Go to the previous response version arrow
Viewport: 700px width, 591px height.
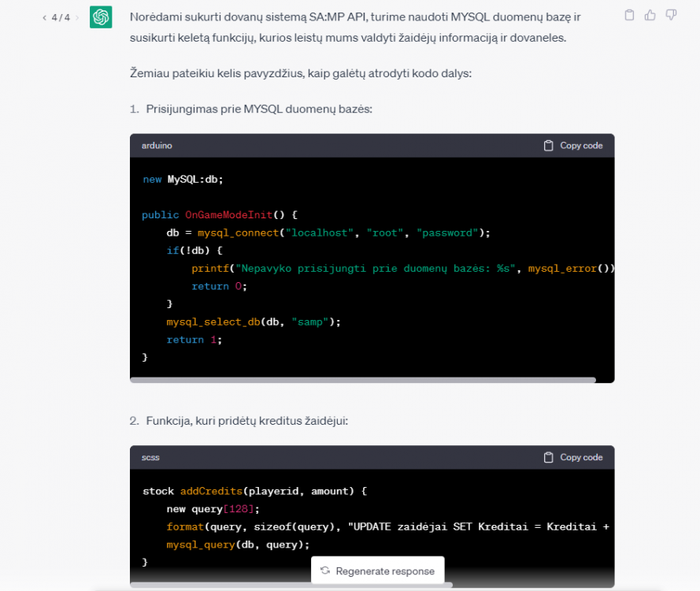[44, 17]
